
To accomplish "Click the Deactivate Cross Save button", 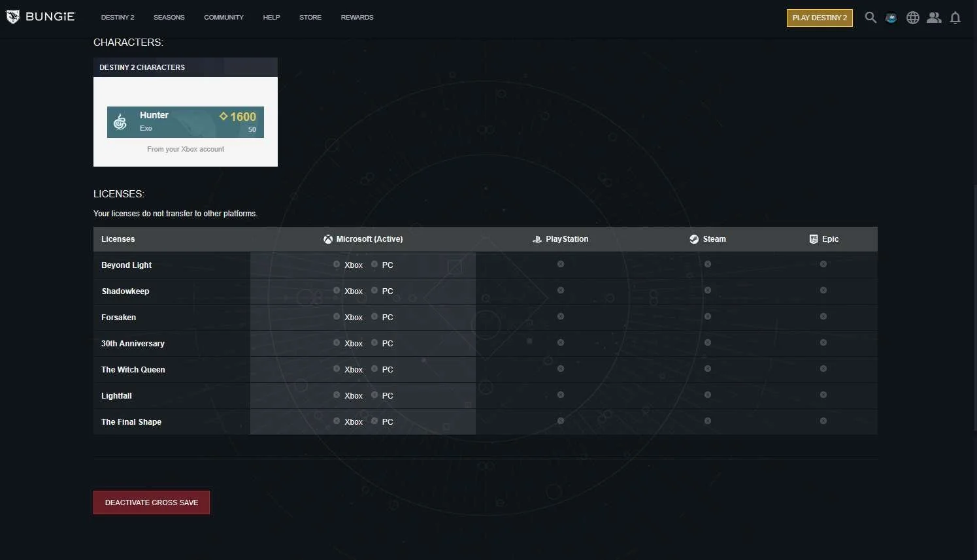I will (152, 502).
